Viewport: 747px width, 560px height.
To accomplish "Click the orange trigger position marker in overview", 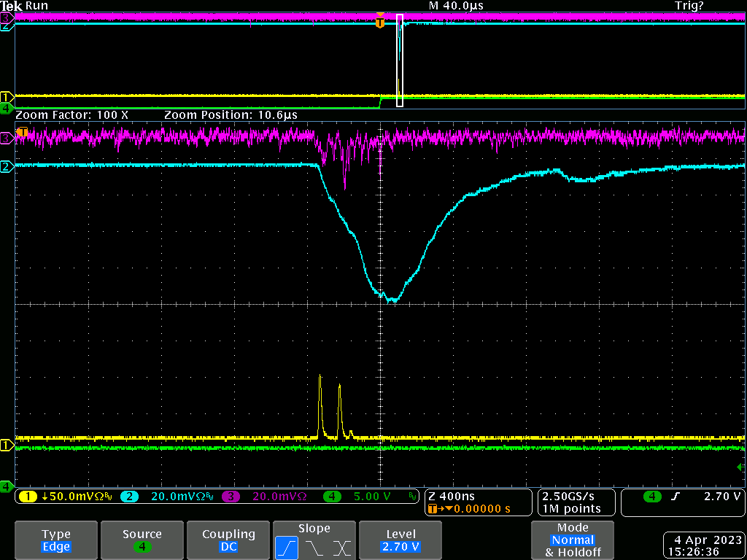I will pos(379,23).
